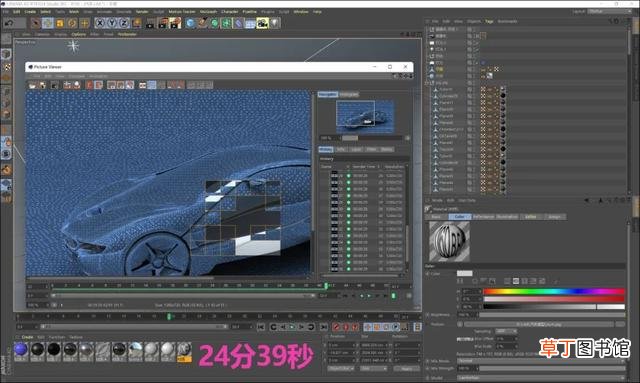Image resolution: width=640 pixels, height=383 pixels.
Task: Open the Texture arrow dropdown
Action: pyautogui.click(x=460, y=325)
